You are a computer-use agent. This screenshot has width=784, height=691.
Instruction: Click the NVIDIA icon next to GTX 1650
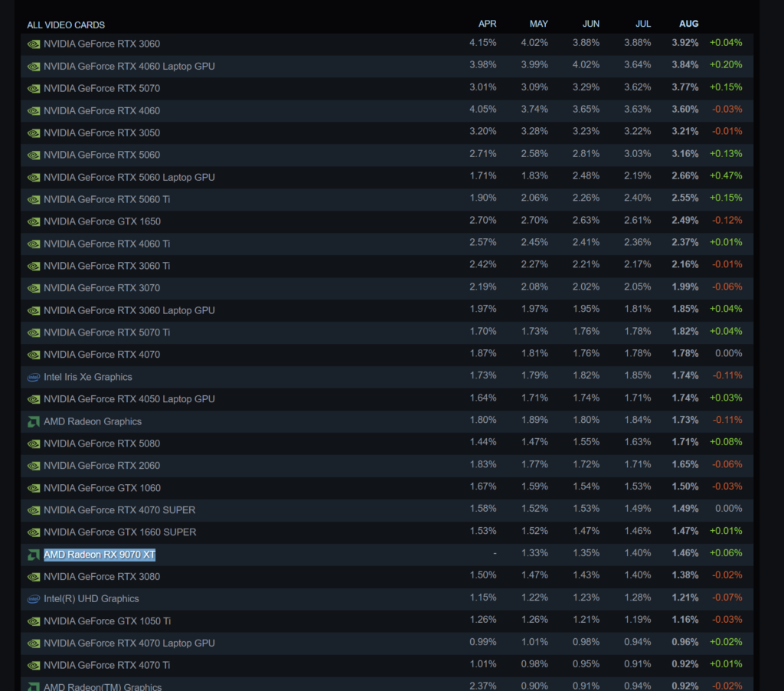click(34, 221)
